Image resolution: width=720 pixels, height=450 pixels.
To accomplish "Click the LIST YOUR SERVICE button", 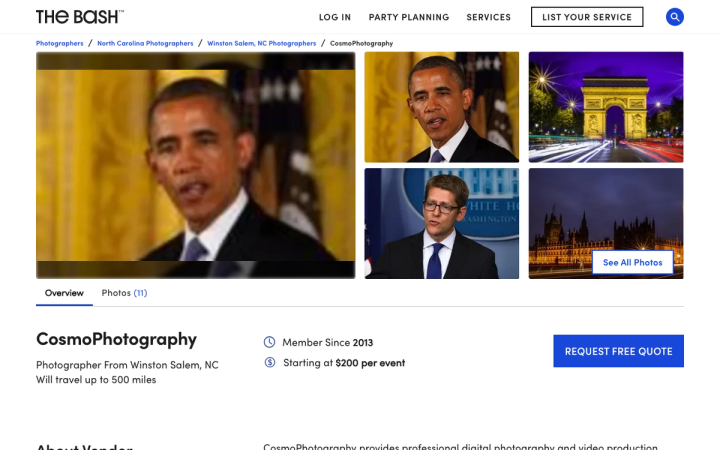I will (x=587, y=17).
